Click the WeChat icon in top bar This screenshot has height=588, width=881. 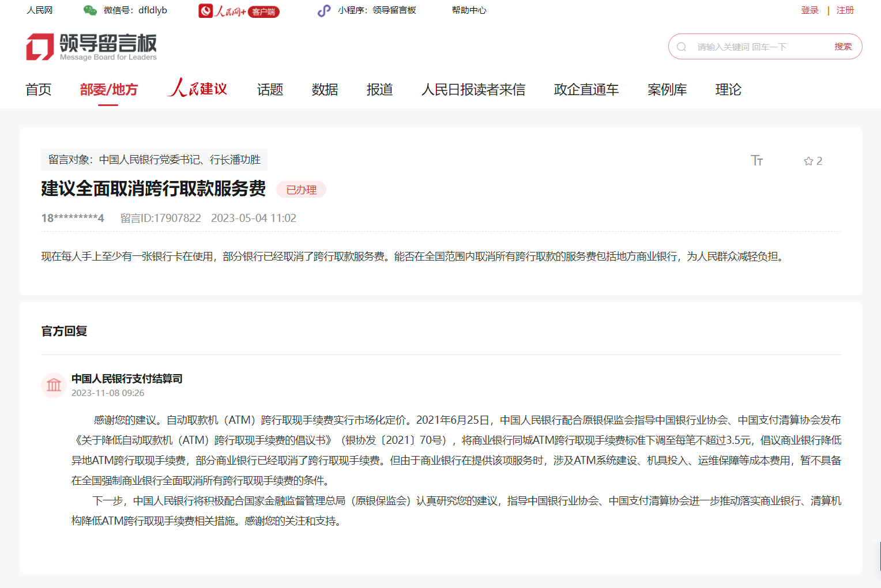(90, 10)
